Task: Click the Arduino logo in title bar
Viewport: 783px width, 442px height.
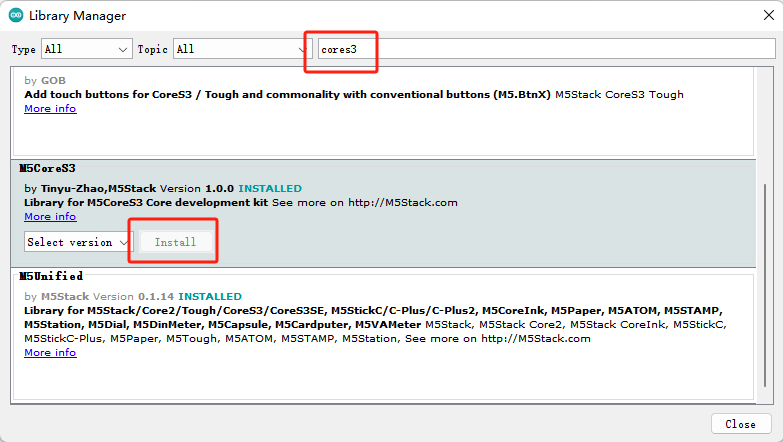Action: pyautogui.click(x=16, y=16)
